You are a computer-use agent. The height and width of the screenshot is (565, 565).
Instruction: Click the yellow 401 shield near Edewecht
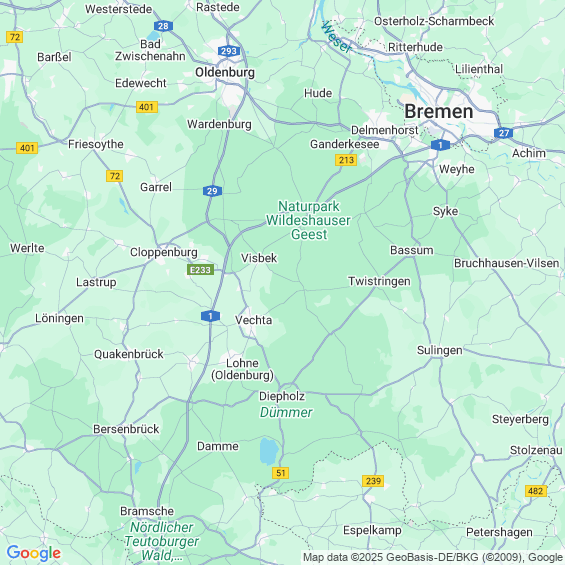[147, 107]
